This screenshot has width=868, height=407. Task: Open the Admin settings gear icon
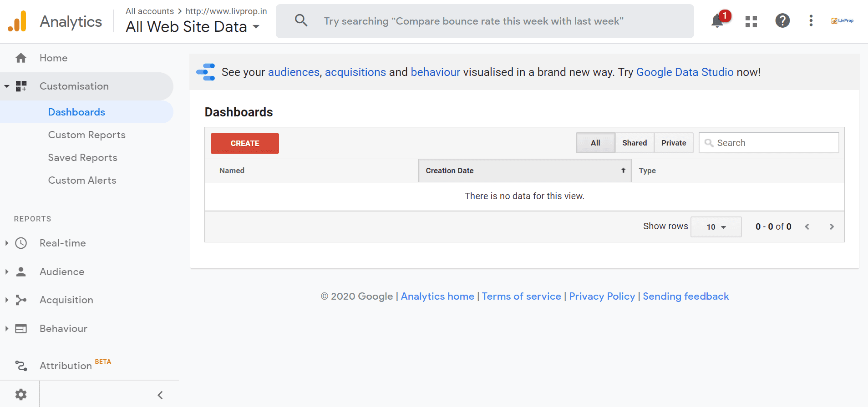point(21,394)
